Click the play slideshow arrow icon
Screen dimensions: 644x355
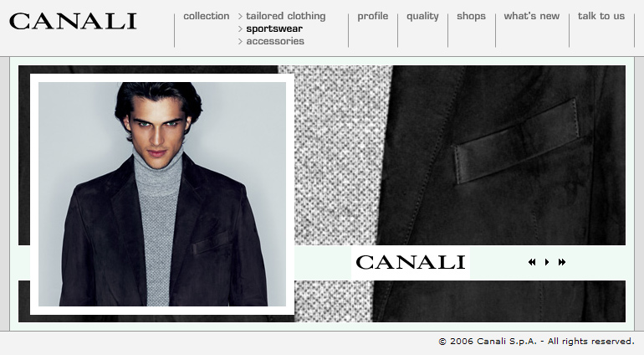pos(547,262)
